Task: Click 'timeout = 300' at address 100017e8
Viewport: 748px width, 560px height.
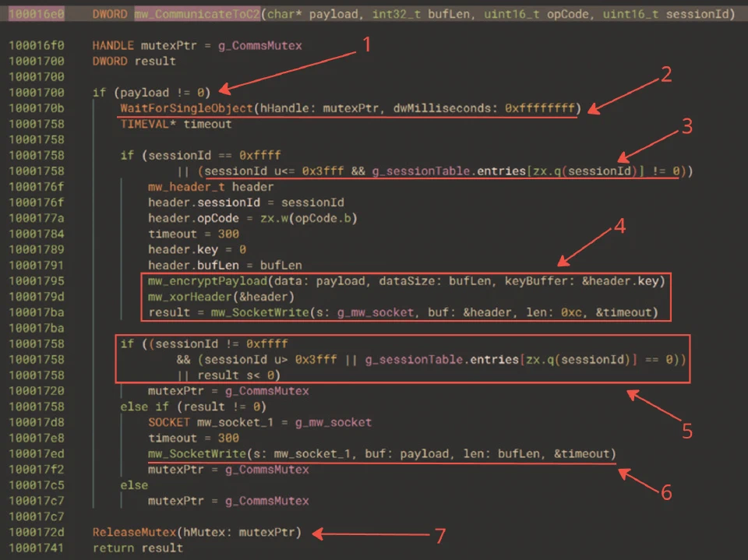Action: click(x=193, y=438)
